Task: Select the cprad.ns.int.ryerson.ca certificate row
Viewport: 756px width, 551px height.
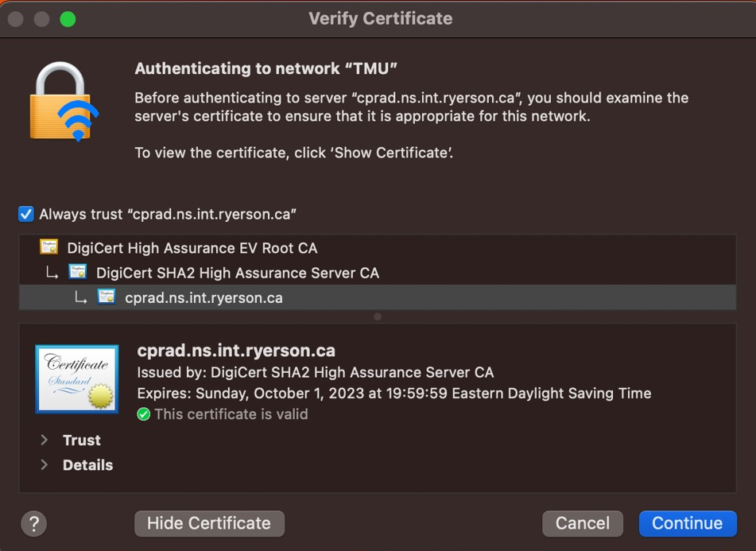Action: tap(204, 298)
